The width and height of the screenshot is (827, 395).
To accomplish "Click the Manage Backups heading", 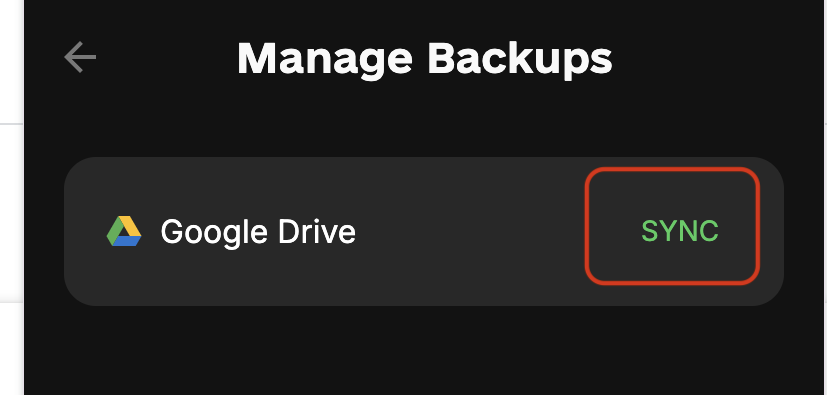I will pos(425,59).
